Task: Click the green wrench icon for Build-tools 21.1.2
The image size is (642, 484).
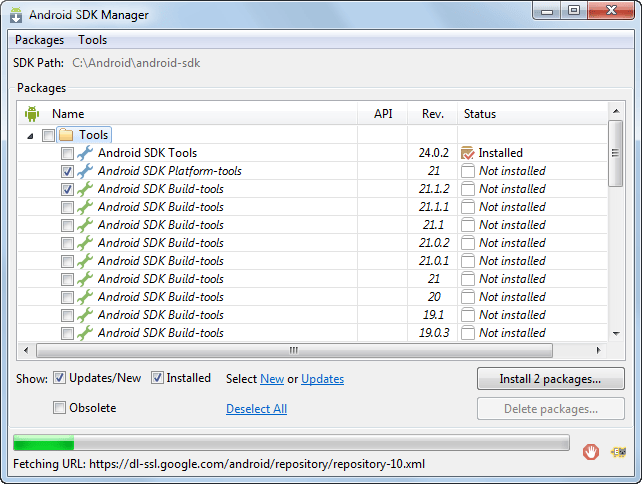Action: (85, 189)
